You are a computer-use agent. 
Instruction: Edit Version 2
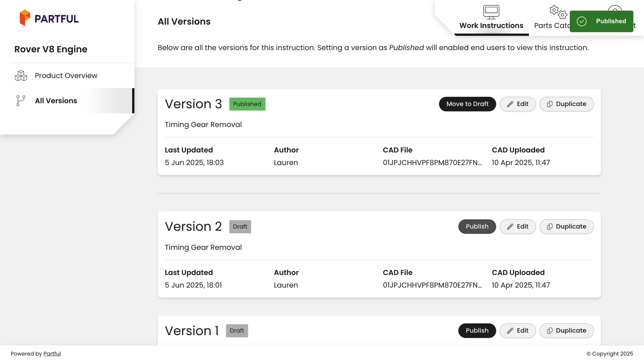point(517,227)
